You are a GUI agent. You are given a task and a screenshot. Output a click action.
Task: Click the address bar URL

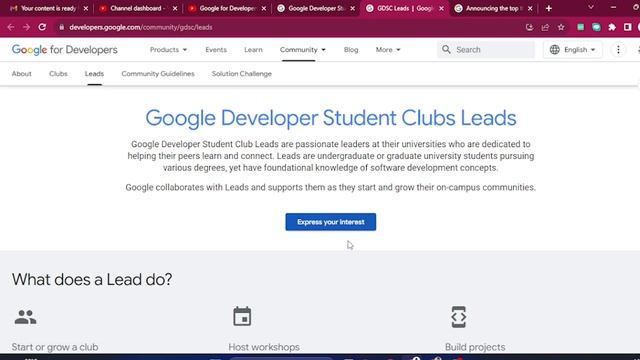[x=141, y=27]
